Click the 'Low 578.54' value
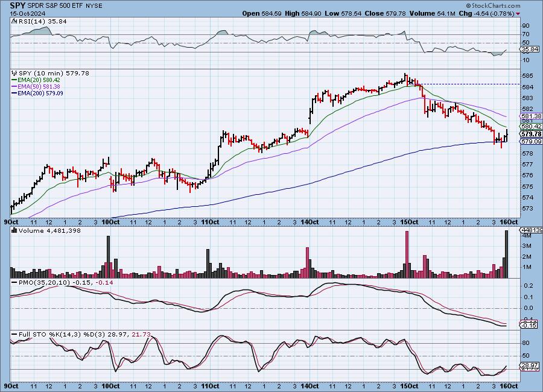The height and width of the screenshot is (392, 543). 343,13
